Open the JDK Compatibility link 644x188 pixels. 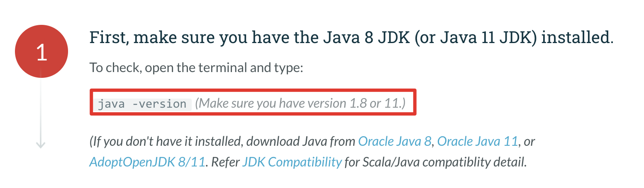coord(292,161)
